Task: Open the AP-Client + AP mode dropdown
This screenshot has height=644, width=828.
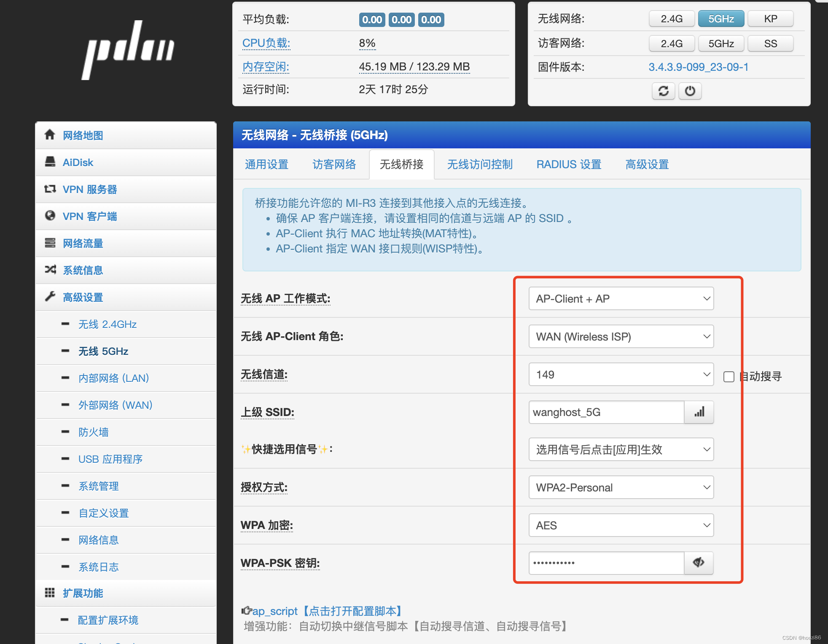Action: tap(621, 299)
